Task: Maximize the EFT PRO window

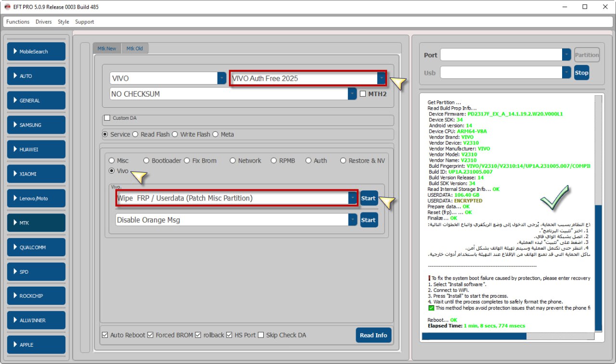Action: 585,7
